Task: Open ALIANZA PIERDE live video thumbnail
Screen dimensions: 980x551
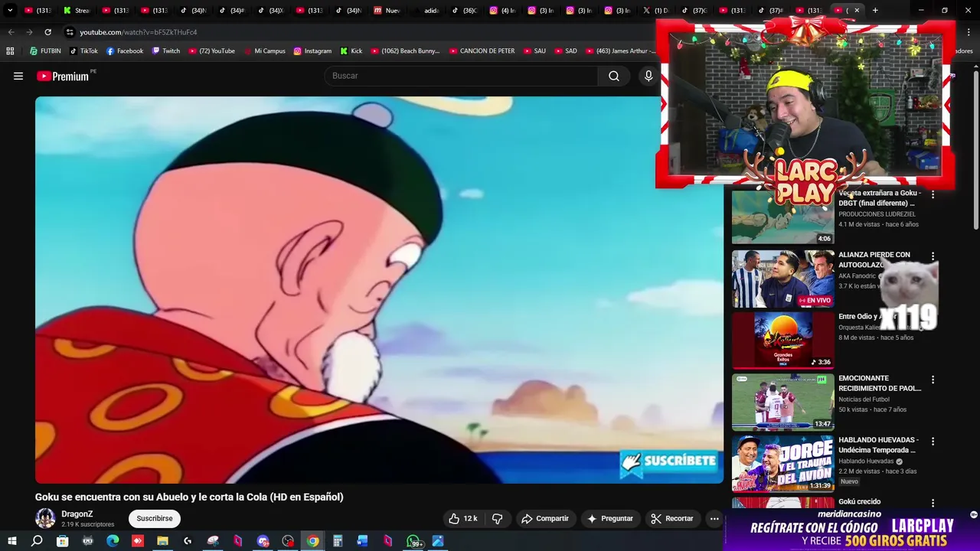Action: [x=782, y=279]
